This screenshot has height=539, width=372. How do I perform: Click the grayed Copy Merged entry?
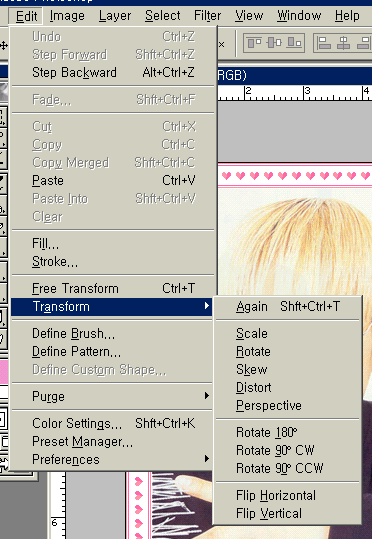[113, 163]
